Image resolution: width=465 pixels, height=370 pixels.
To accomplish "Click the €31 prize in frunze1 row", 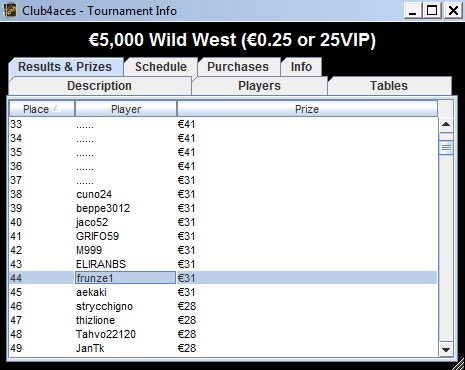I will click(x=307, y=278).
